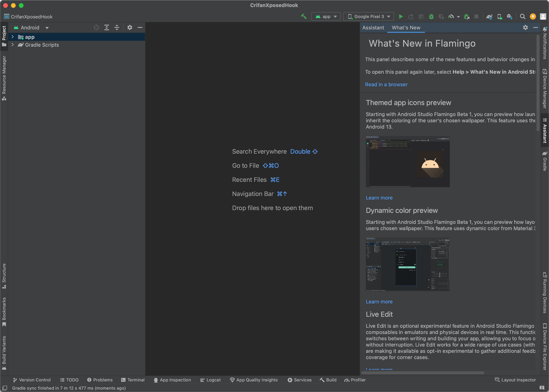Image resolution: width=549 pixels, height=392 pixels.
Task: Toggle the Device Manager side panel
Action: (545, 89)
